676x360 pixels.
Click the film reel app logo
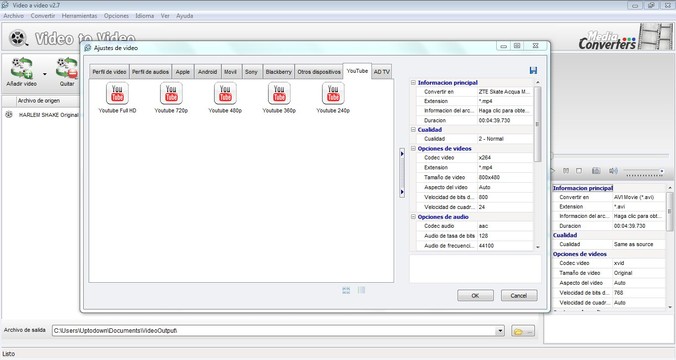[19, 38]
